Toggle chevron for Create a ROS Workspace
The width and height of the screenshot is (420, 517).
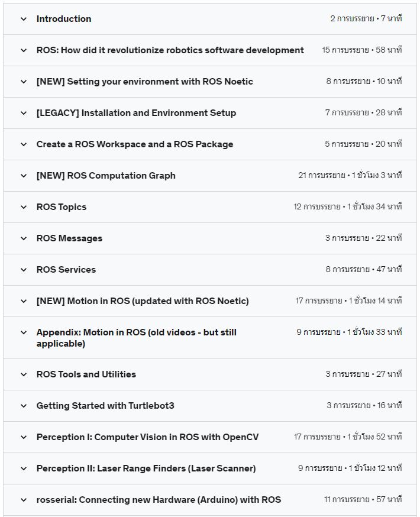pyautogui.click(x=24, y=144)
